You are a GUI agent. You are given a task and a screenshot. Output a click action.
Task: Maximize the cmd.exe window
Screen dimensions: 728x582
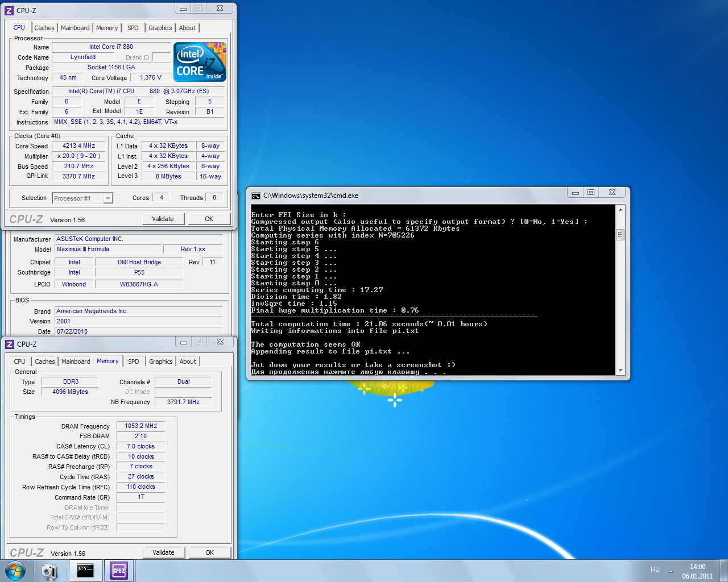pyautogui.click(x=591, y=193)
